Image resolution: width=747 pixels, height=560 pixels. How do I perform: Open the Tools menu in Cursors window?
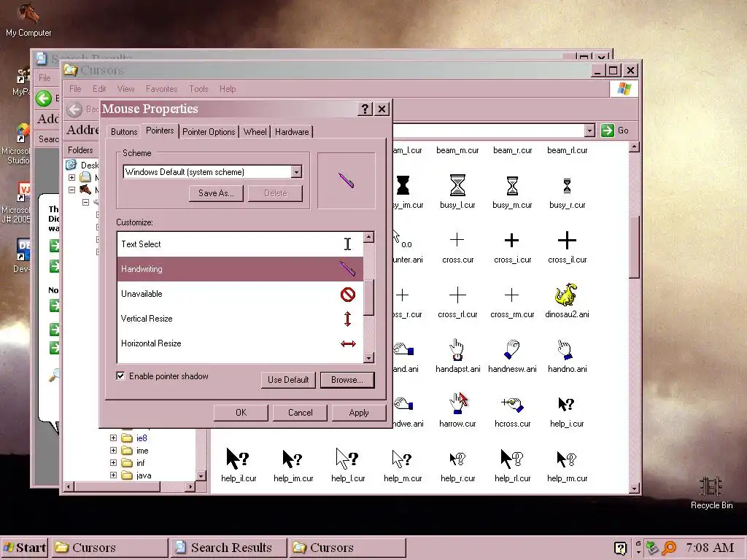(198, 89)
